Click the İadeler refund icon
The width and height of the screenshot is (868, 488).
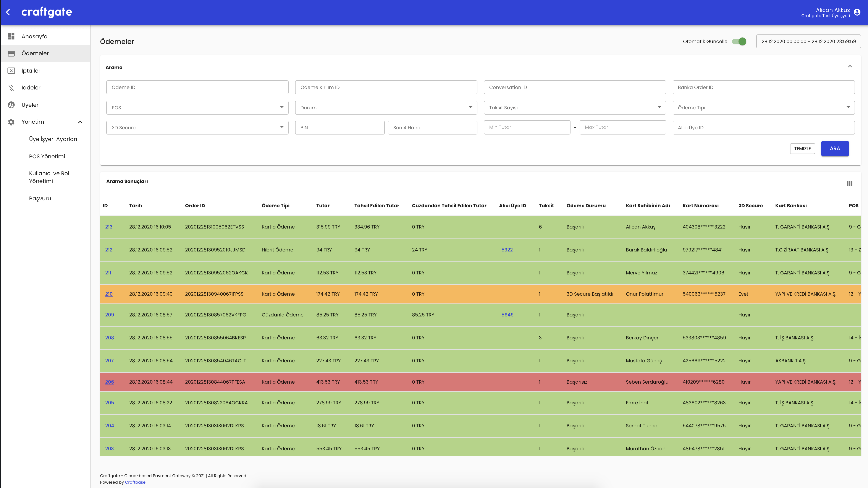point(11,88)
